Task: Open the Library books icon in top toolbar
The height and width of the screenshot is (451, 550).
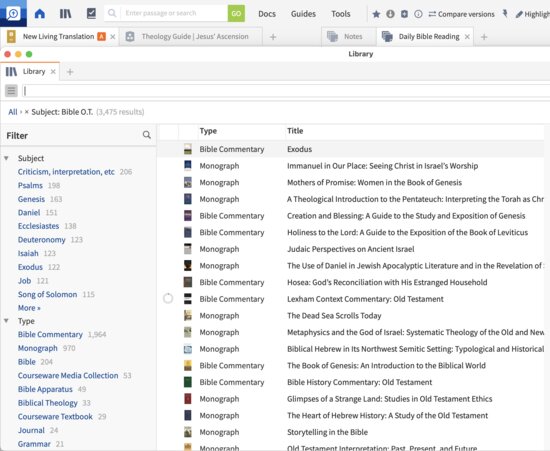Action: [x=65, y=14]
